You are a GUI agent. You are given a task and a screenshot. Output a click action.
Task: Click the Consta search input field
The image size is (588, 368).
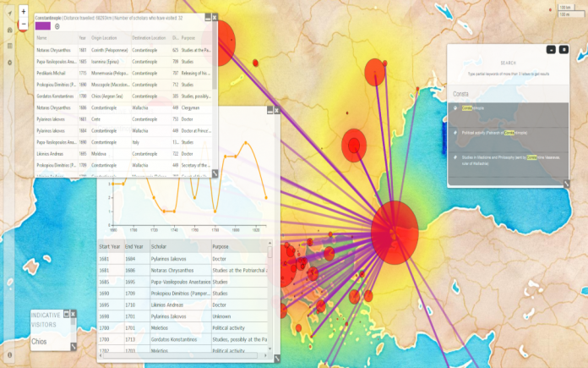(508, 94)
